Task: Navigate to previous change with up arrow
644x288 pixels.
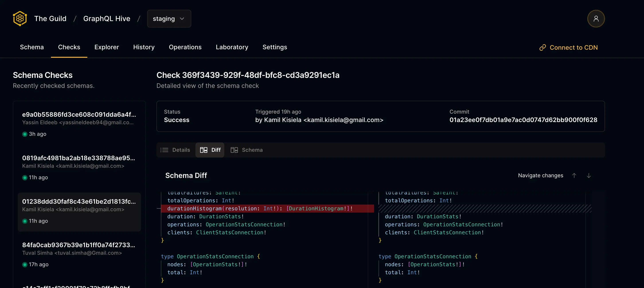Action: click(x=574, y=176)
